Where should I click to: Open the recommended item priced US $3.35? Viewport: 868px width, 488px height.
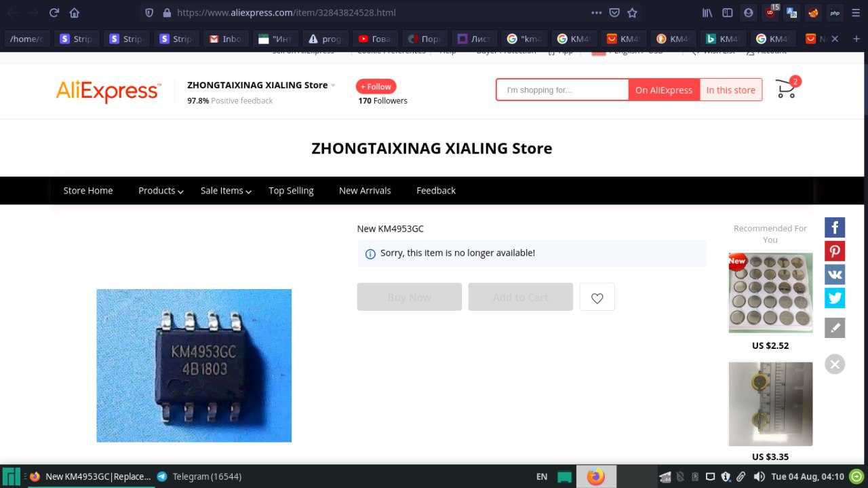[x=770, y=404]
